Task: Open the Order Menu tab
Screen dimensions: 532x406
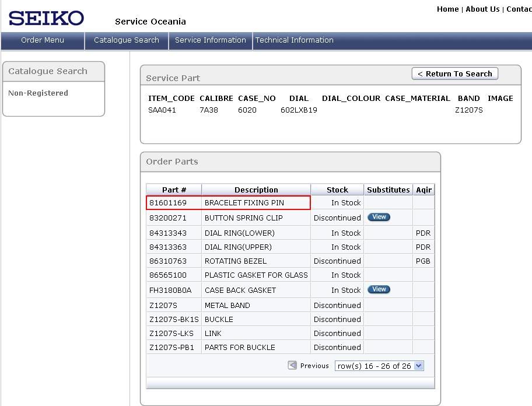Action: (43, 40)
